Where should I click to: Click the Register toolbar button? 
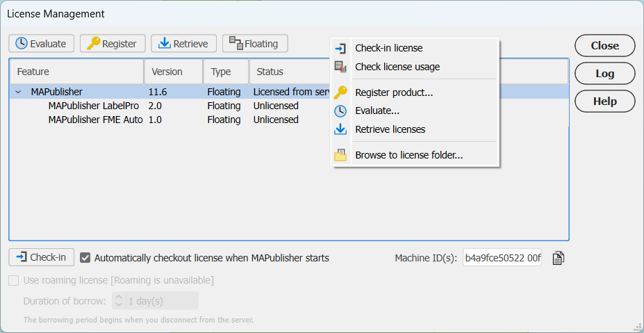(113, 44)
